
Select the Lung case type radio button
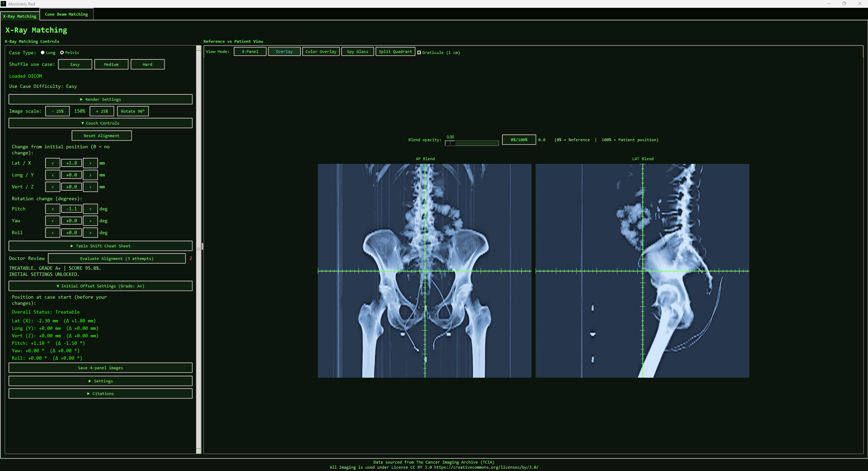42,53
